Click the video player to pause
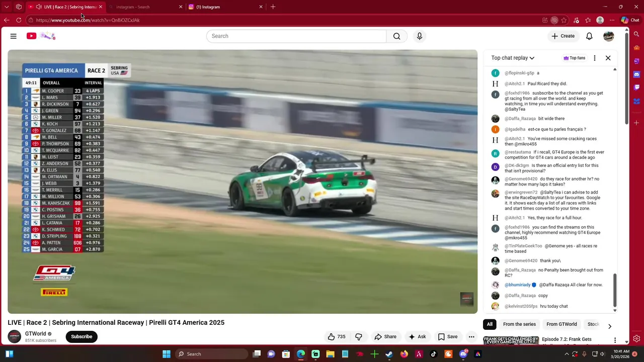Image resolution: width=644 pixels, height=362 pixels. click(x=243, y=182)
